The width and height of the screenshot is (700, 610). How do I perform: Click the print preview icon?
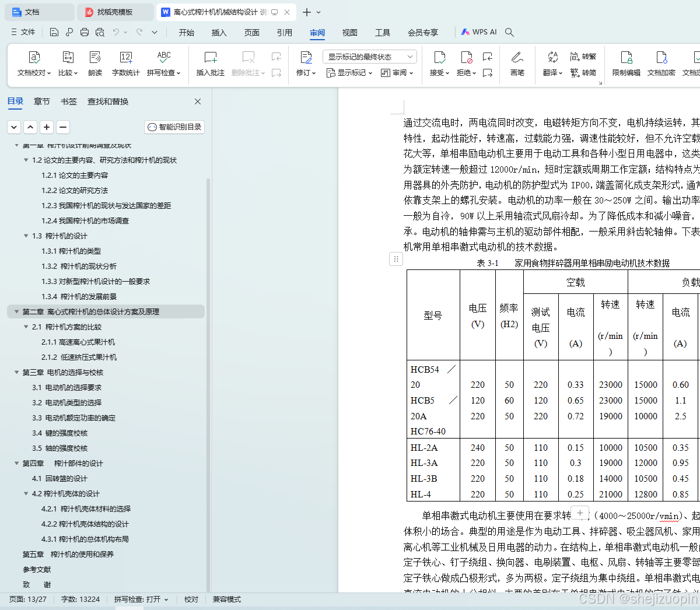[100, 32]
